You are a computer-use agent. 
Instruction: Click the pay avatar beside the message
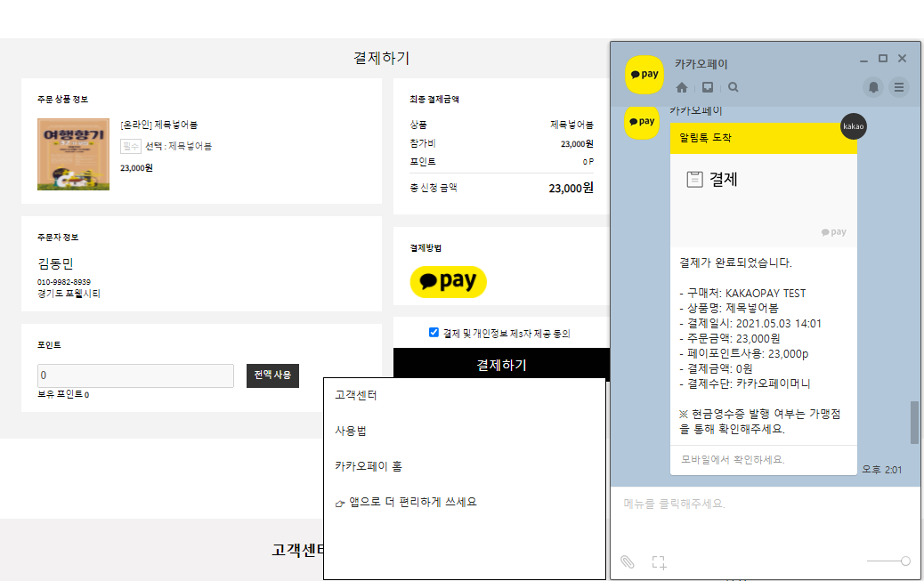(642, 123)
